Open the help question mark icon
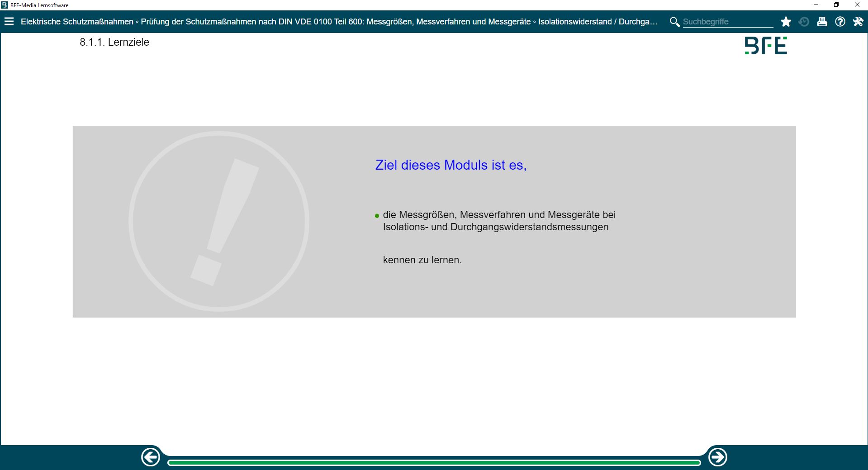868x470 pixels. [x=840, y=21]
